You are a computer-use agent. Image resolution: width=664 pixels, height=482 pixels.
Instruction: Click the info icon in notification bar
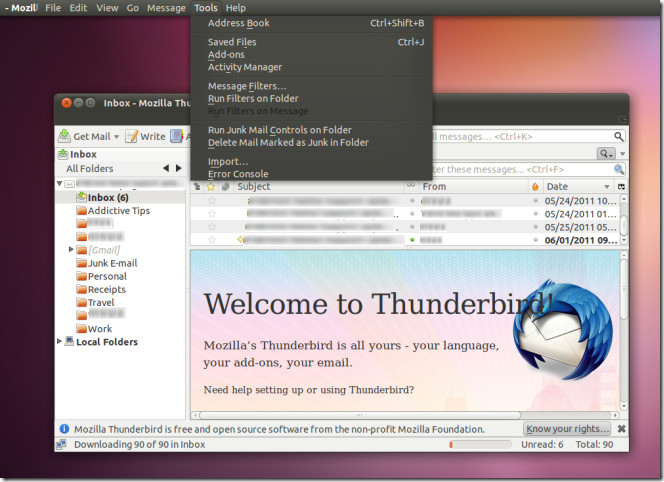point(64,429)
